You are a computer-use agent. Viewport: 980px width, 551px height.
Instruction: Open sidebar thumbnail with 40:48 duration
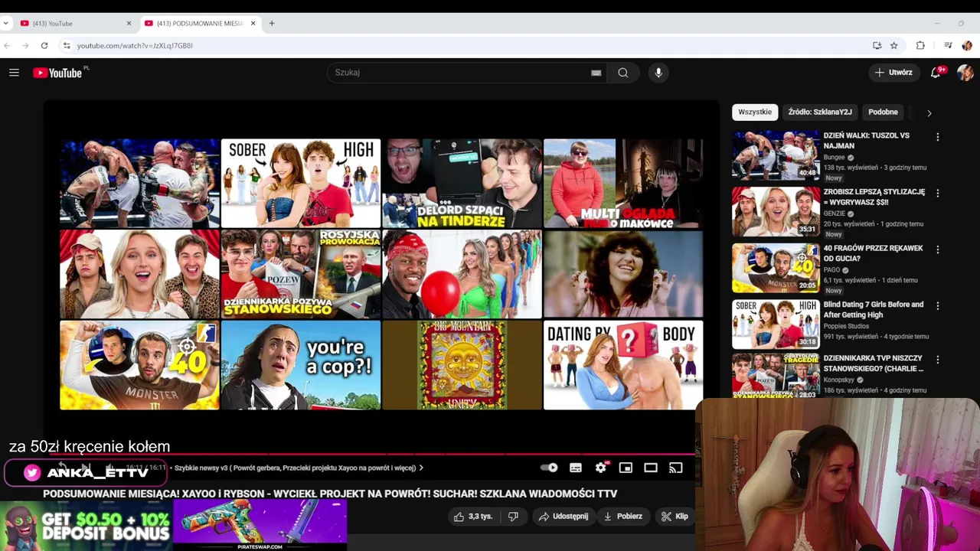tap(776, 155)
